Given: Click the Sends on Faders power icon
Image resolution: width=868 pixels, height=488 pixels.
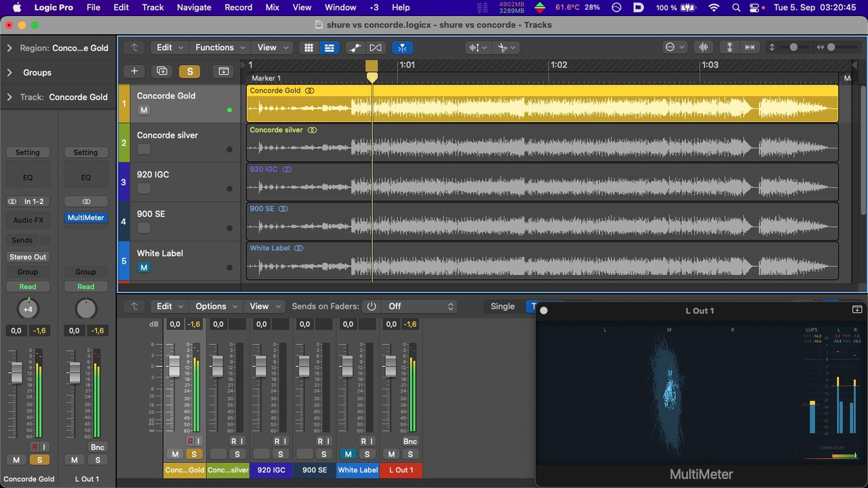Looking at the screenshot, I should click(x=372, y=306).
